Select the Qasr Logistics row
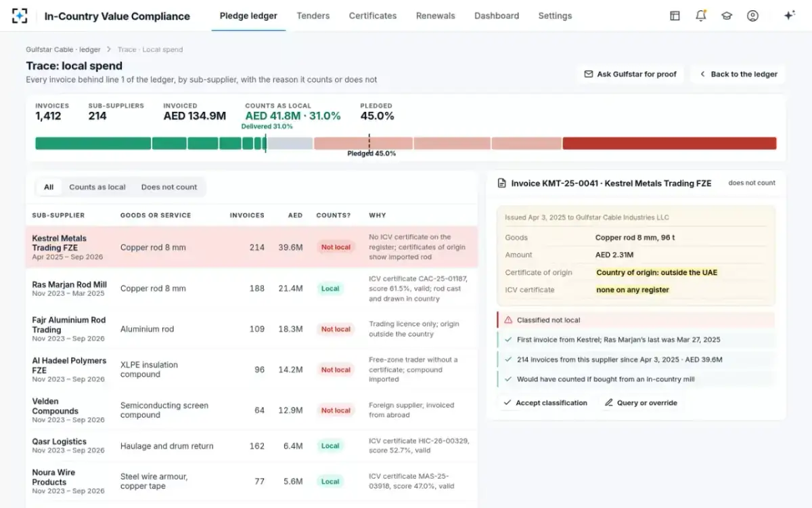The image size is (812, 508). pos(252,446)
